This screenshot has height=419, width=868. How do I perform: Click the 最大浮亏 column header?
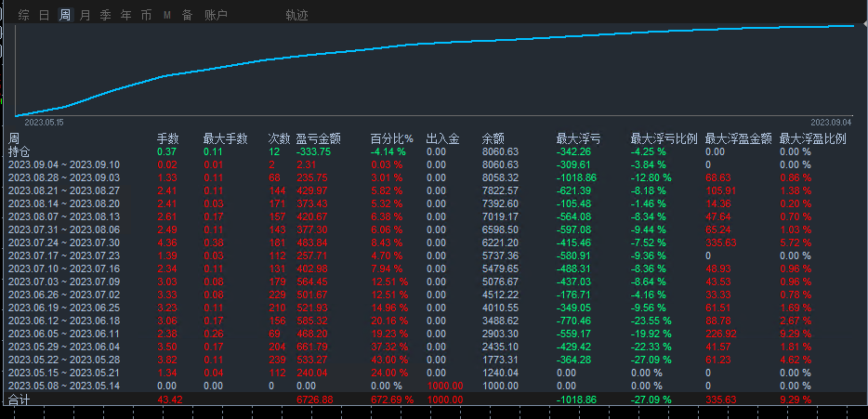[578, 139]
